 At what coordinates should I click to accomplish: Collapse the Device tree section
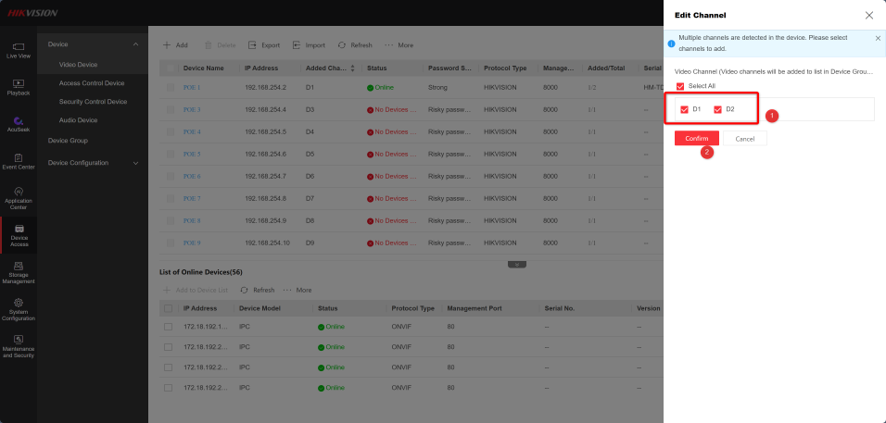tap(136, 44)
